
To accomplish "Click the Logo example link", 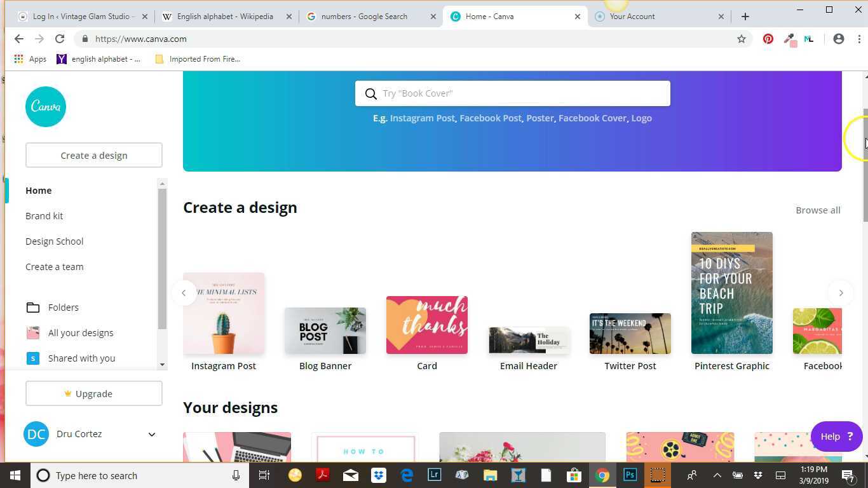I will 642,118.
